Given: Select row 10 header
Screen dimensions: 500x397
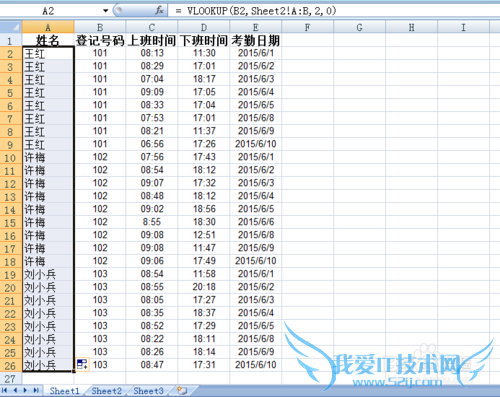Looking at the screenshot, I should tap(11, 157).
